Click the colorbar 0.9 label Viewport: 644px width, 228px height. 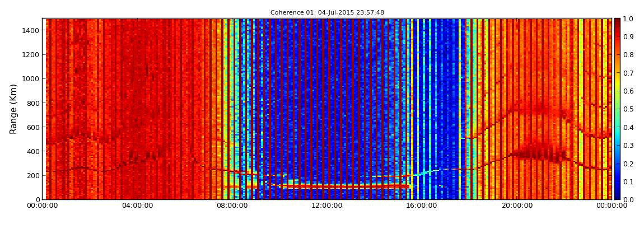[x=628, y=37]
